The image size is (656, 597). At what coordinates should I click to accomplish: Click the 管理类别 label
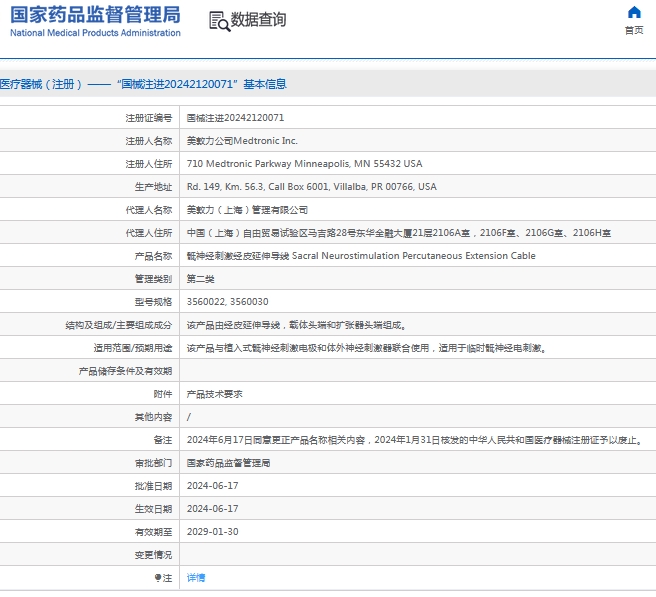click(154, 279)
